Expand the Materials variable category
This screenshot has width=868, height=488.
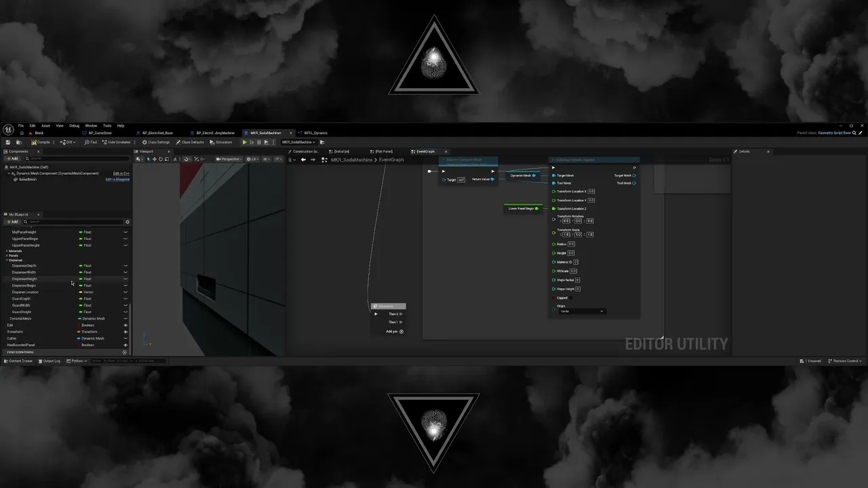[x=7, y=251]
